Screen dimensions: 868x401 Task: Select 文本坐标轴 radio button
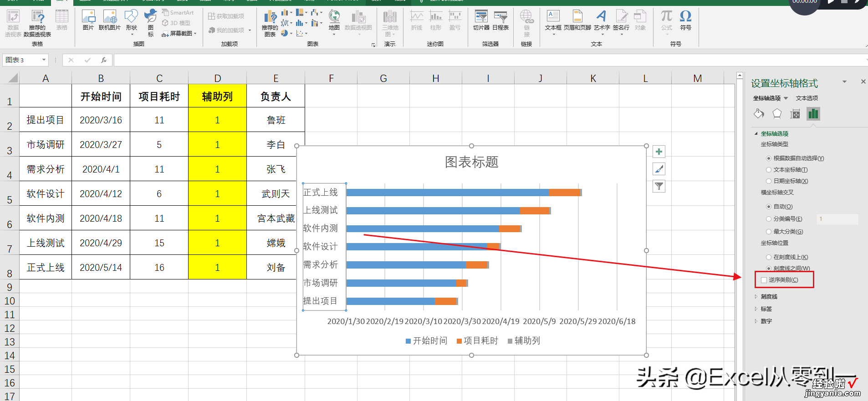[x=769, y=170]
